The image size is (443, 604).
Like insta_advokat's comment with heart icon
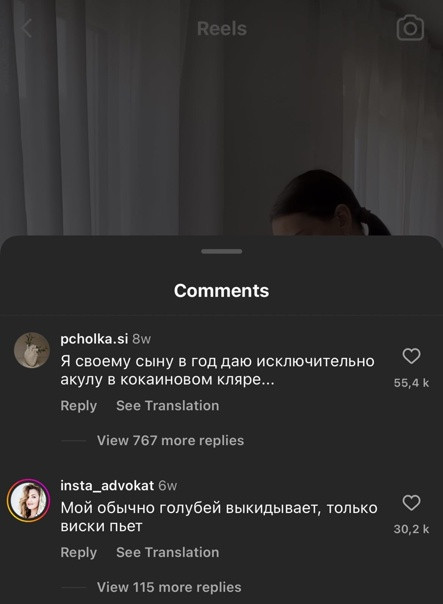pos(411,503)
